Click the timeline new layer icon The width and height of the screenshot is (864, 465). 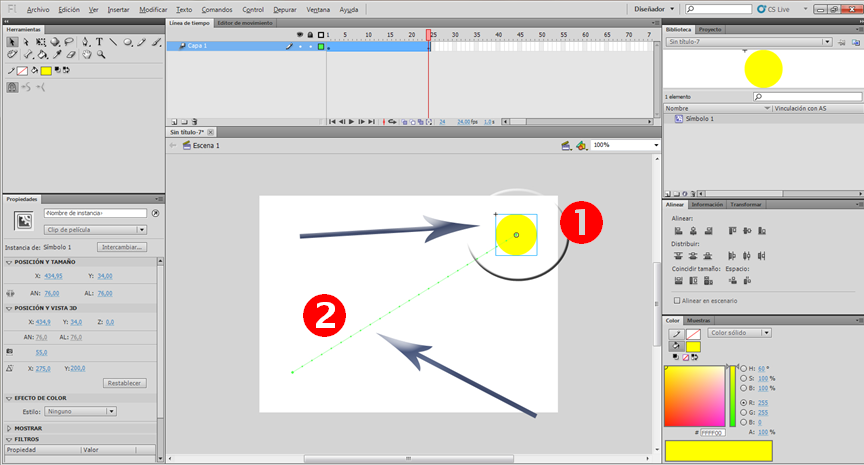(174, 122)
